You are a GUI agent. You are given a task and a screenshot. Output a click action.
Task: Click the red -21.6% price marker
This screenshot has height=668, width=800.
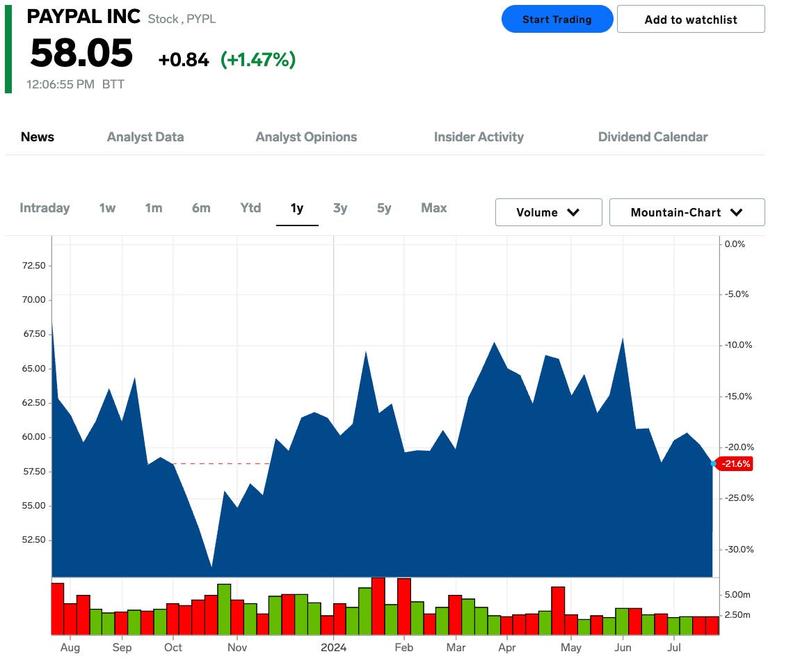click(x=735, y=464)
